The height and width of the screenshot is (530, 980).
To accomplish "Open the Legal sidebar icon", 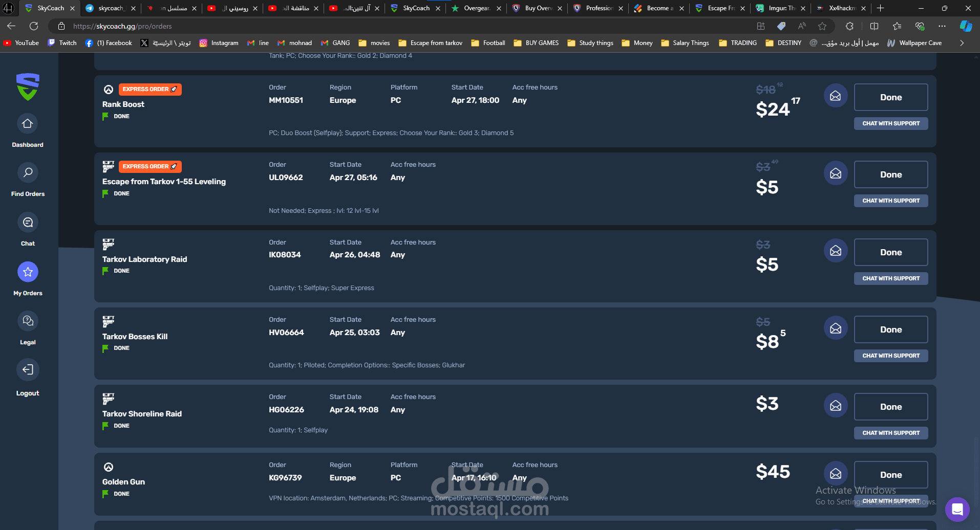I will (28, 321).
